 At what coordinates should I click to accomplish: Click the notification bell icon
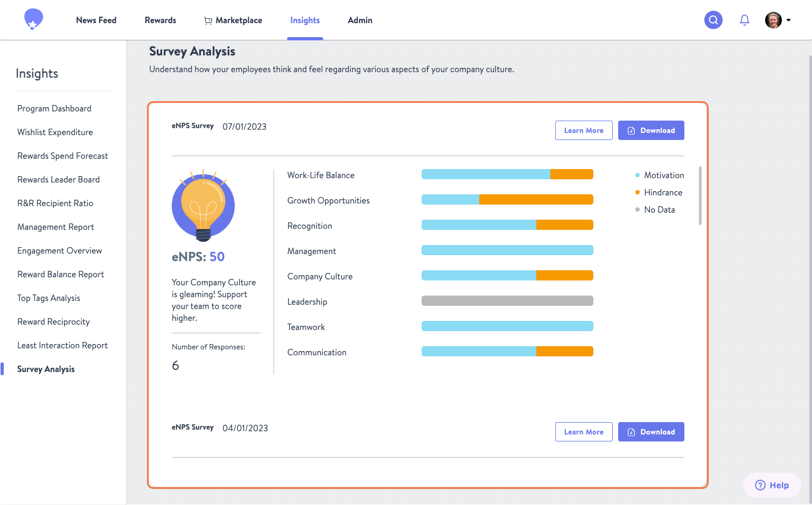(745, 19)
